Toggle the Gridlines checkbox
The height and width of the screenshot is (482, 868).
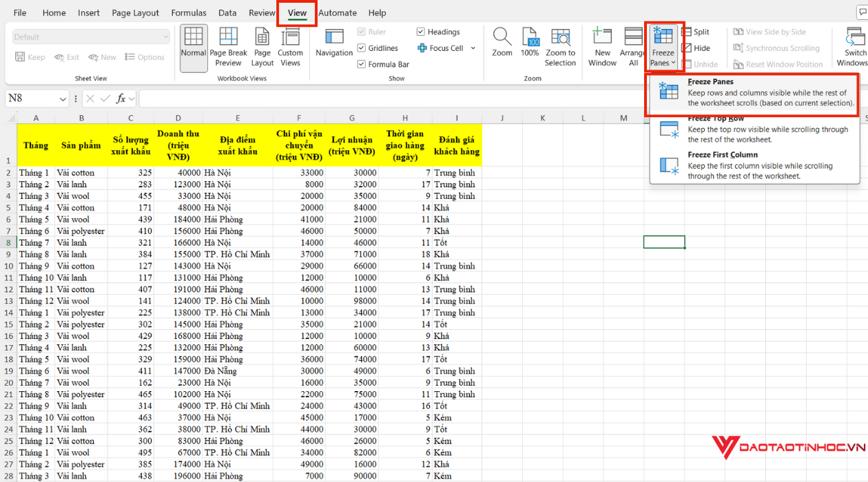[x=362, y=48]
